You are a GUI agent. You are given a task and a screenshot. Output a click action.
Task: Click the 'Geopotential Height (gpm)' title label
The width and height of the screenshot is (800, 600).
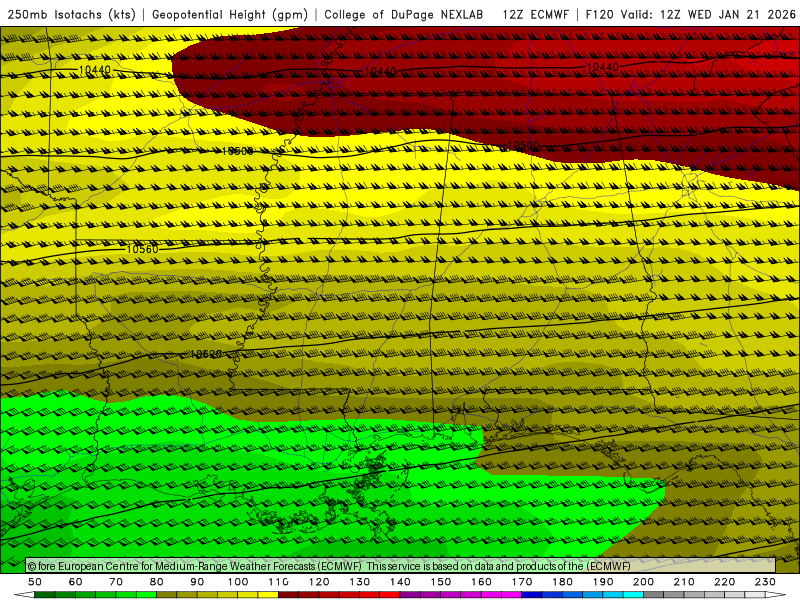click(230, 14)
